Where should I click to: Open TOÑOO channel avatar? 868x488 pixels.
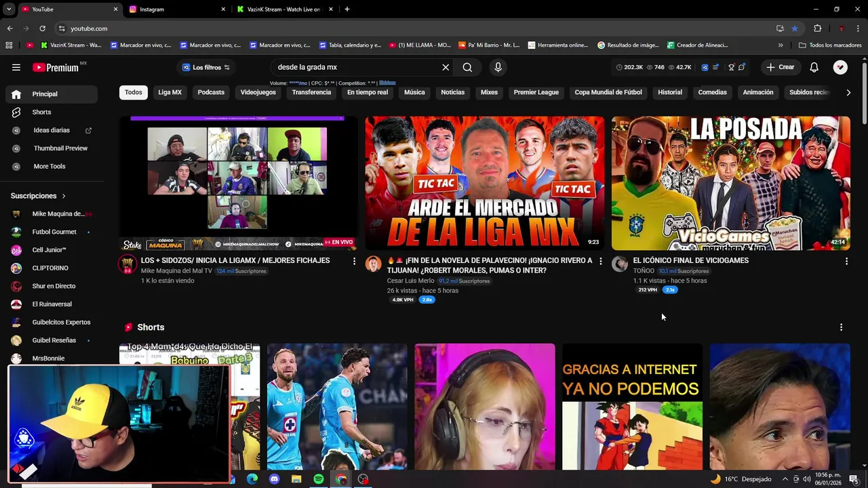pos(619,264)
